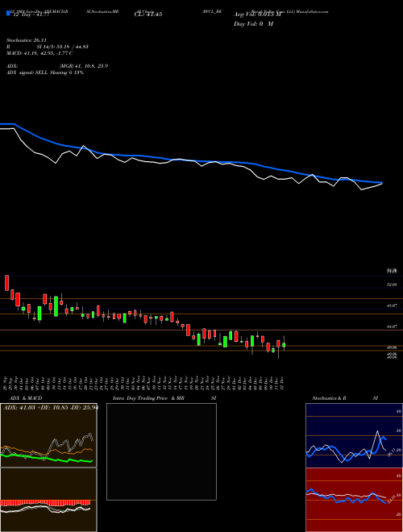Image resolution: width=403 pixels, height=532 pixels.
Task: Click the 52.08 price axis label
Action: point(392,285)
